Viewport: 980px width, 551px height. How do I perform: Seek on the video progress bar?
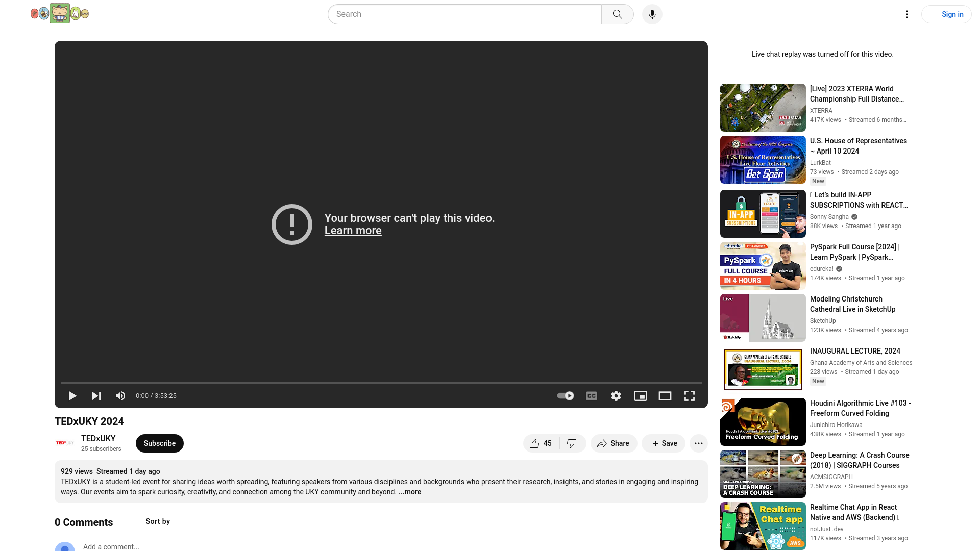point(381,383)
